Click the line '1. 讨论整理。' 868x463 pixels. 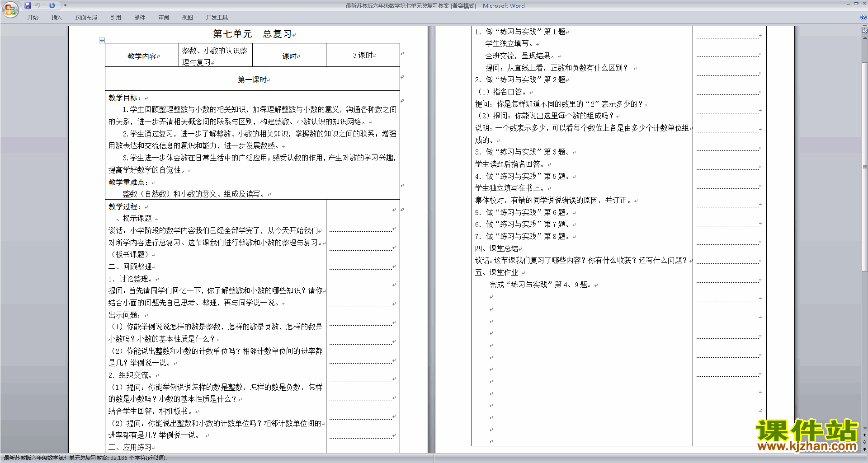click(x=131, y=279)
